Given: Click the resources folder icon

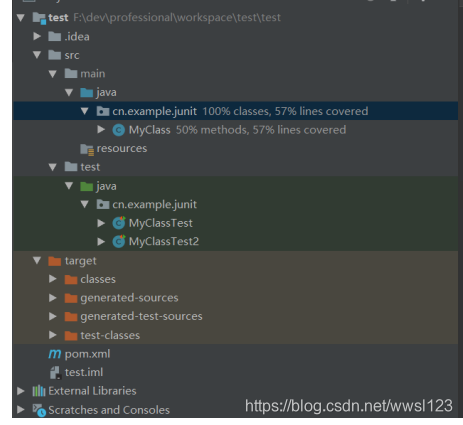Looking at the screenshot, I should tap(87, 149).
